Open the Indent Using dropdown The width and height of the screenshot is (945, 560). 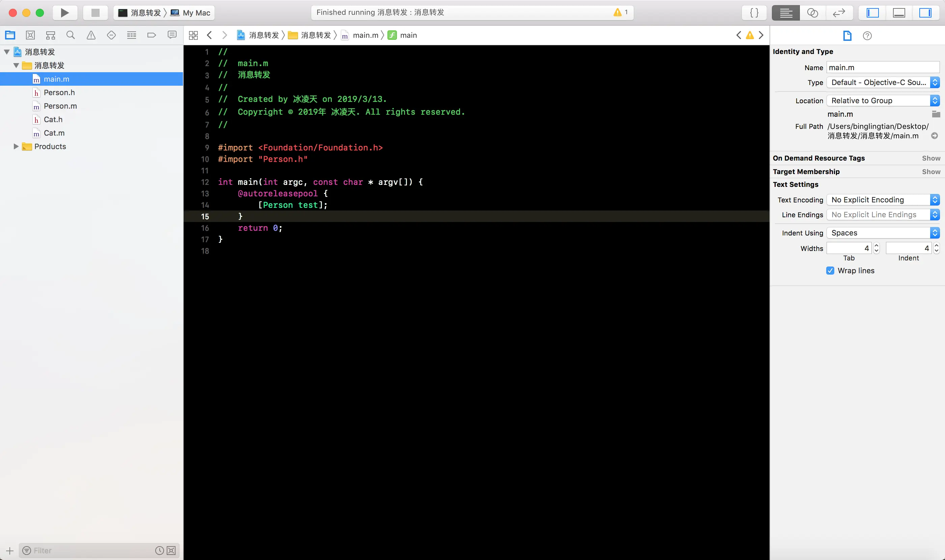(x=883, y=233)
